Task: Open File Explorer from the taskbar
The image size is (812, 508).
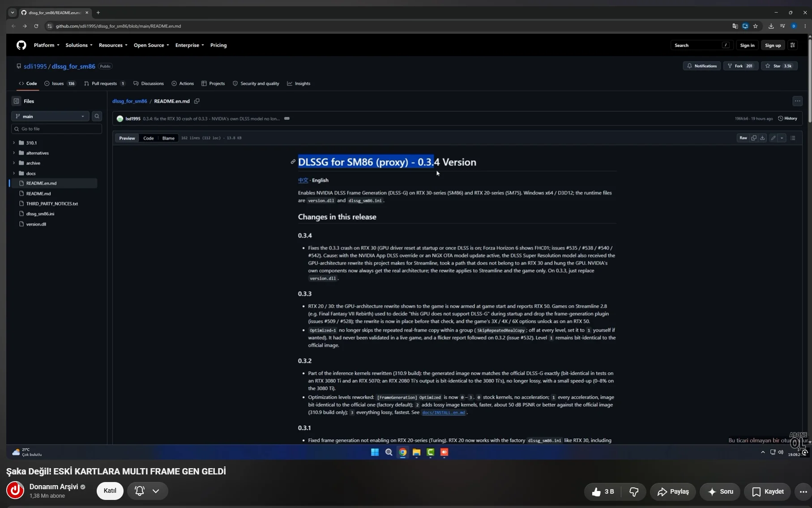Action: (x=416, y=452)
